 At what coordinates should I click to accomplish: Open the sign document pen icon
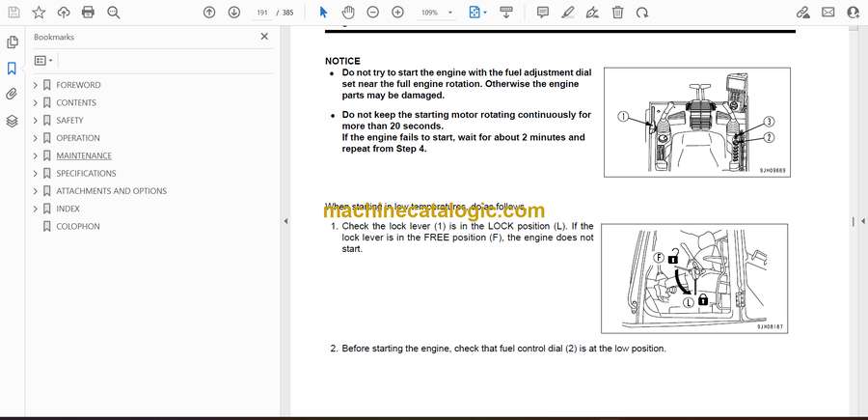coord(592,13)
